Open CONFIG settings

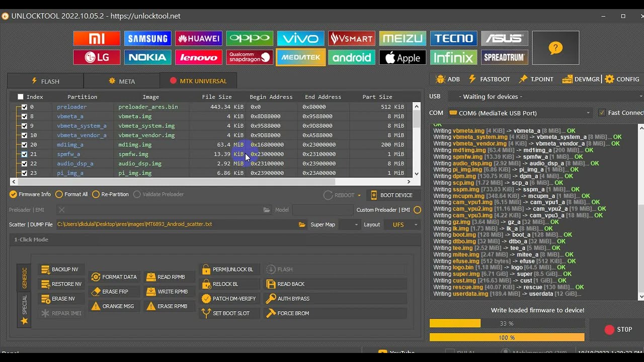point(622,79)
